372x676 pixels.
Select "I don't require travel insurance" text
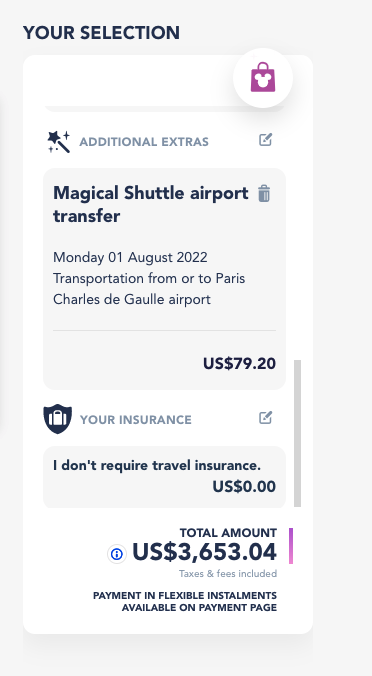tap(157, 466)
